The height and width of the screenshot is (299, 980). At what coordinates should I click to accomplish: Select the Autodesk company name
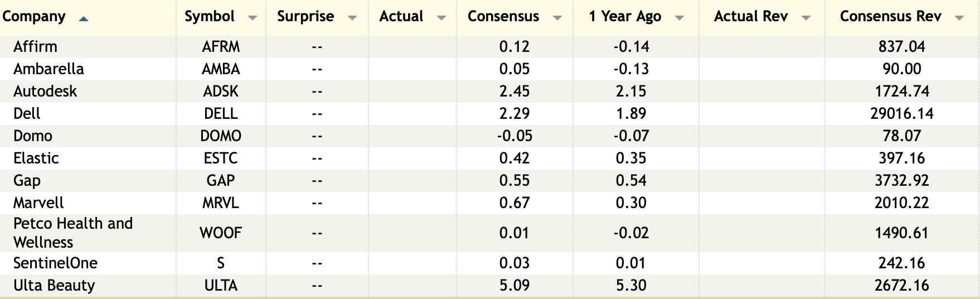pos(45,91)
